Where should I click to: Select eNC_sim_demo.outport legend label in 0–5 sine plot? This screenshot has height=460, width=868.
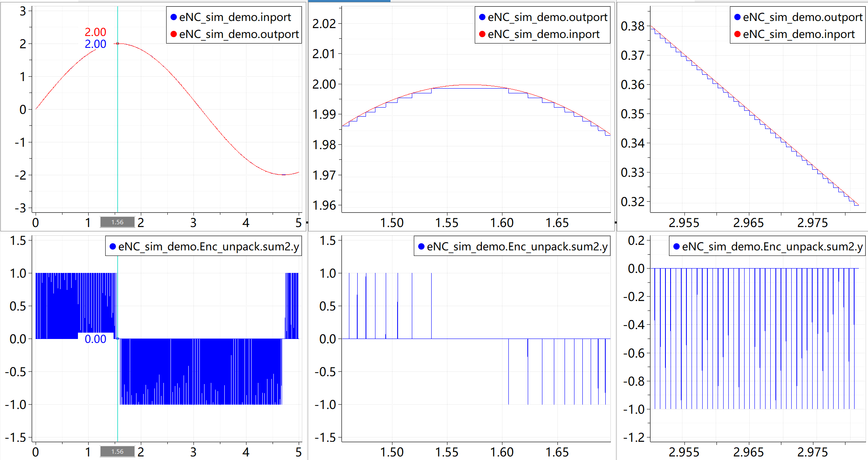(x=239, y=34)
